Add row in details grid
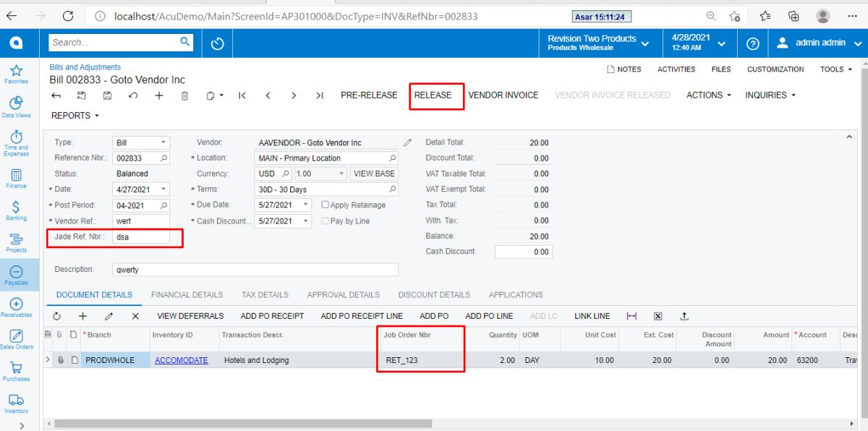This screenshot has width=868, height=431. (x=83, y=316)
